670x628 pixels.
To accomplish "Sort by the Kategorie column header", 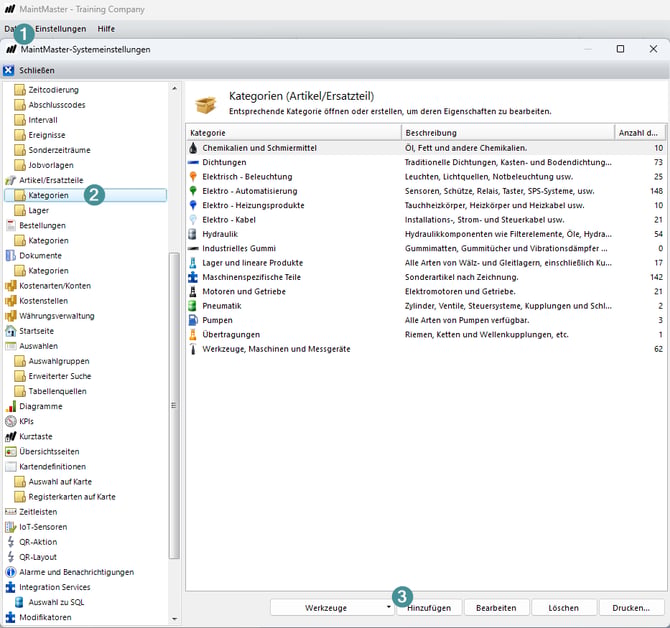I will [294, 133].
